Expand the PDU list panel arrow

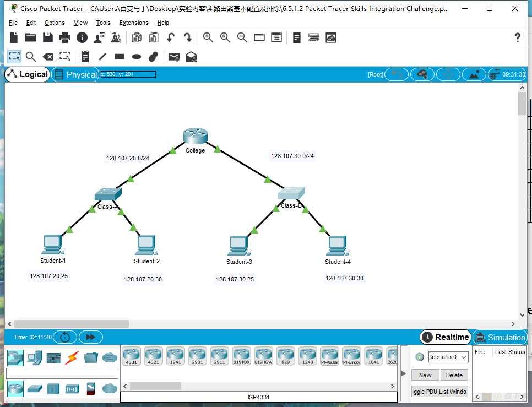(404, 373)
